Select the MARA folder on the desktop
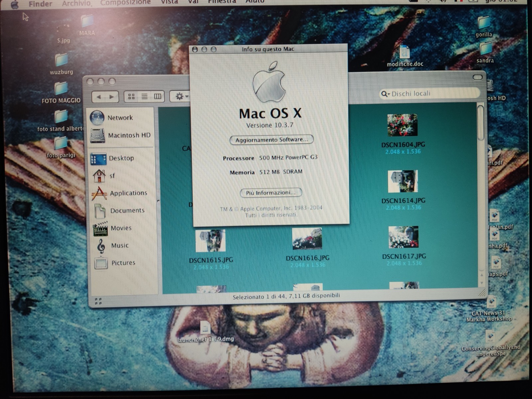 point(87,24)
